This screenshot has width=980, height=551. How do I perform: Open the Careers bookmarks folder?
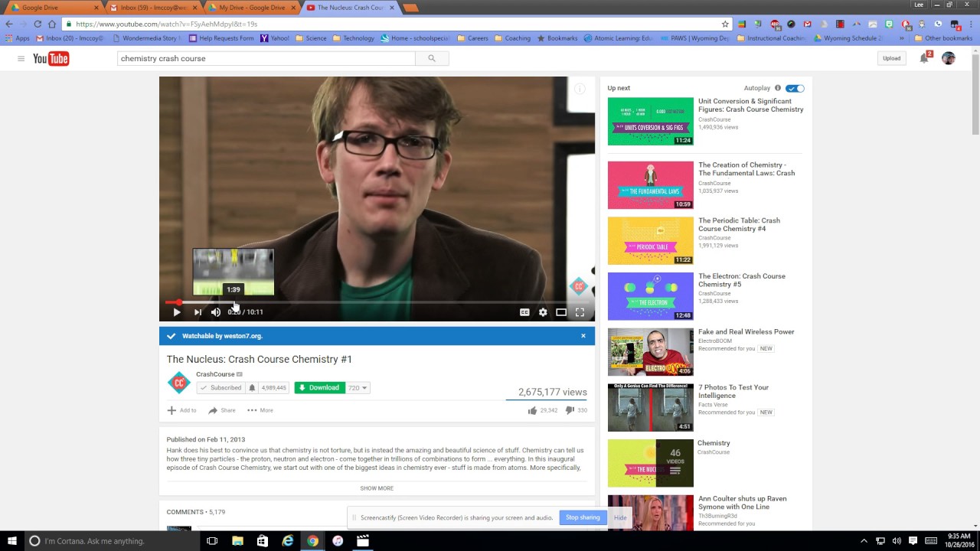click(x=472, y=38)
